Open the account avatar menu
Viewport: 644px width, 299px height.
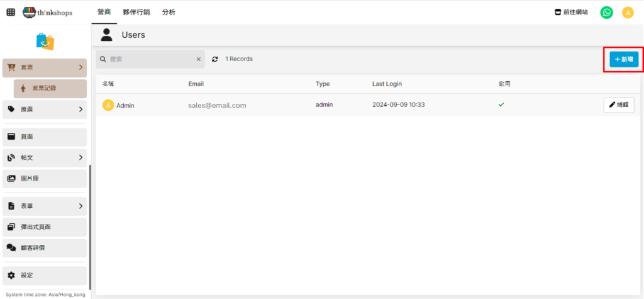click(627, 12)
